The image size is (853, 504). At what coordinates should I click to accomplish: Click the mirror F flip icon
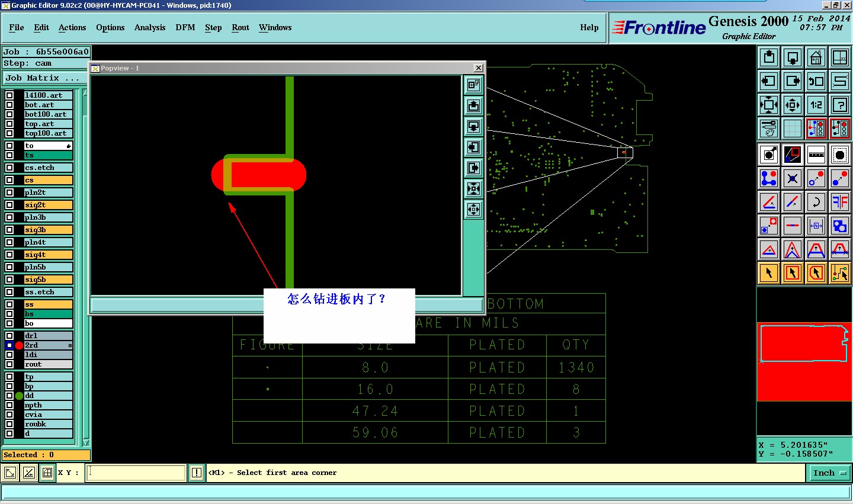tap(840, 202)
